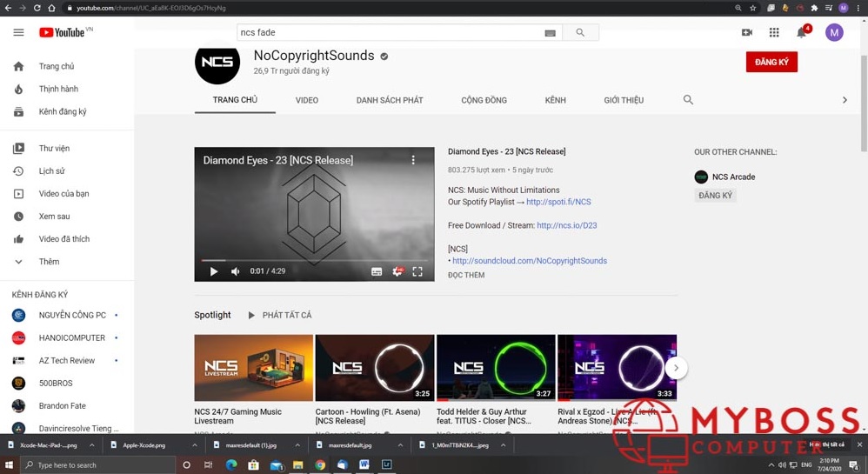The image size is (868, 474).
Task: Seek using the video progress bar
Action: (x=313, y=260)
